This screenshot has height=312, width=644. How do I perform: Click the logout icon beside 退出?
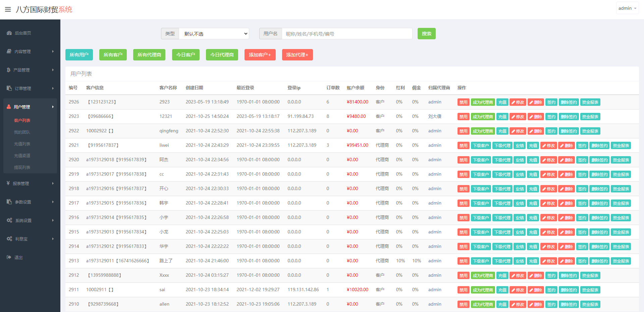point(9,257)
